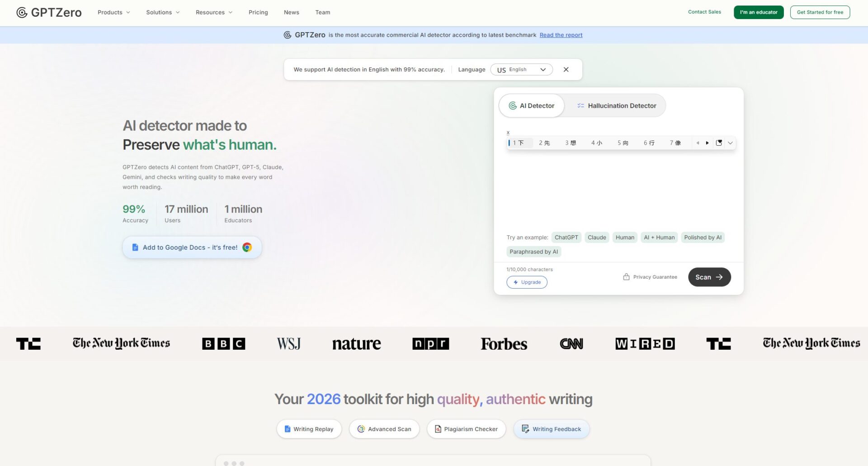The image size is (868, 466).
Task: Click the Google Docs document icon
Action: click(x=135, y=247)
